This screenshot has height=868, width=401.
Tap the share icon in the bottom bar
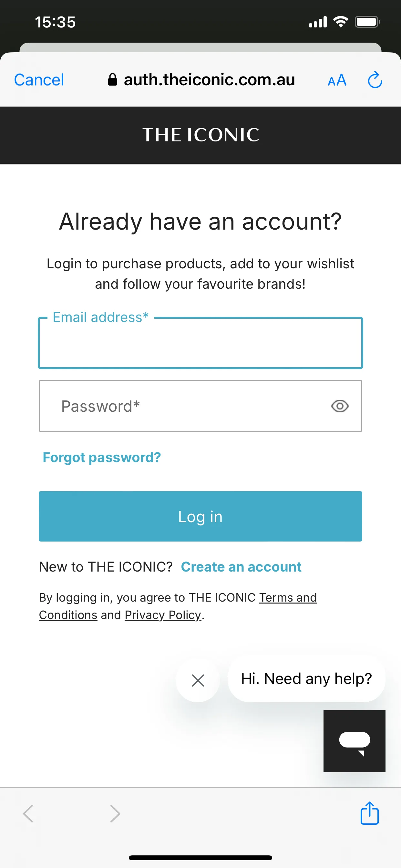tap(370, 813)
